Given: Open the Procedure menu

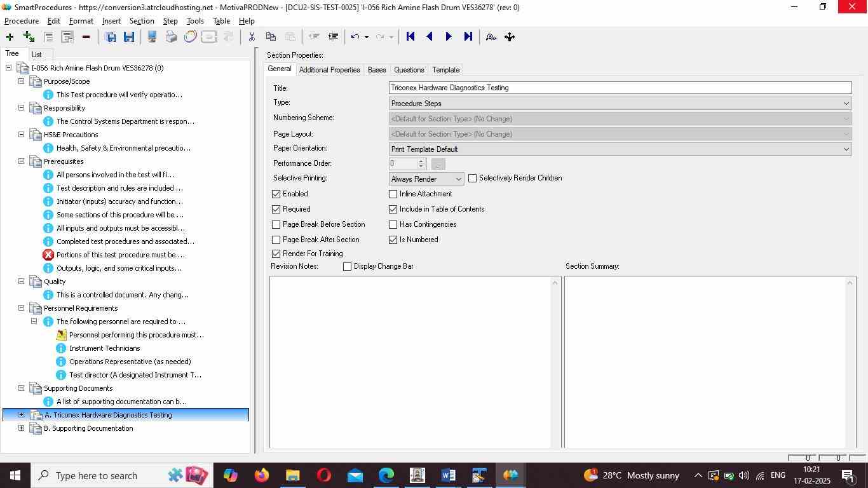Looking at the screenshot, I should [22, 21].
